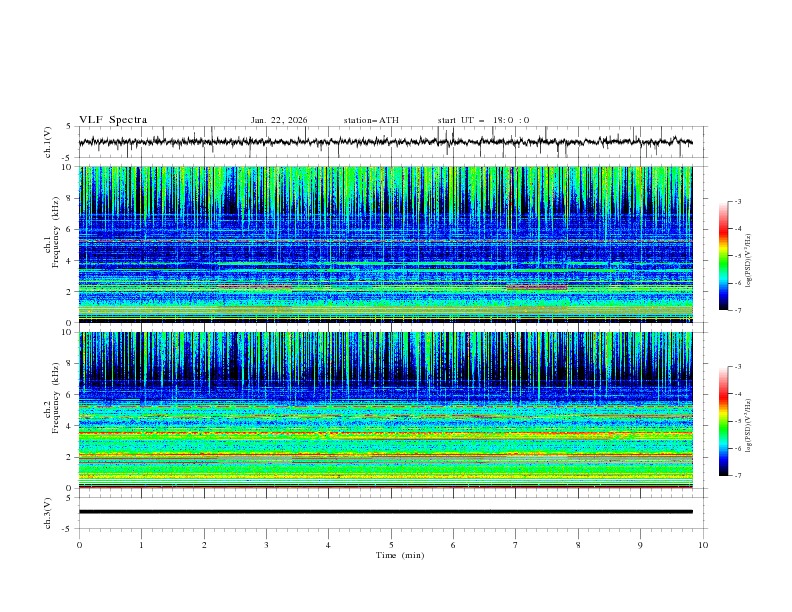Select the "Jan. 22, 2026" date text
This screenshot has height=612, width=792.
coord(279,120)
